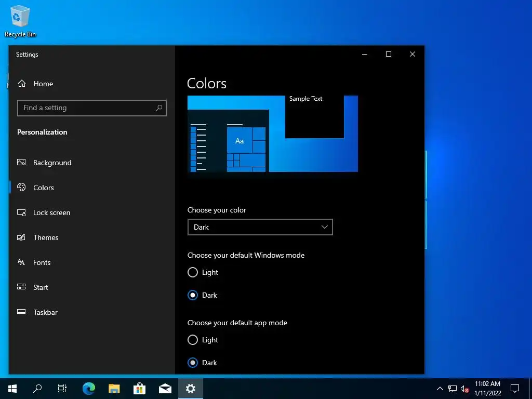Open the notification Action Center icon
This screenshot has width=532, height=399.
(515, 389)
